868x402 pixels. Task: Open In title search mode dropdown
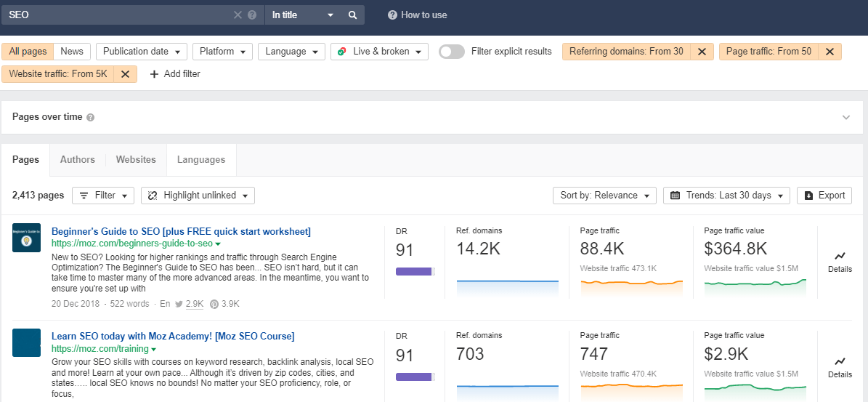tap(303, 15)
